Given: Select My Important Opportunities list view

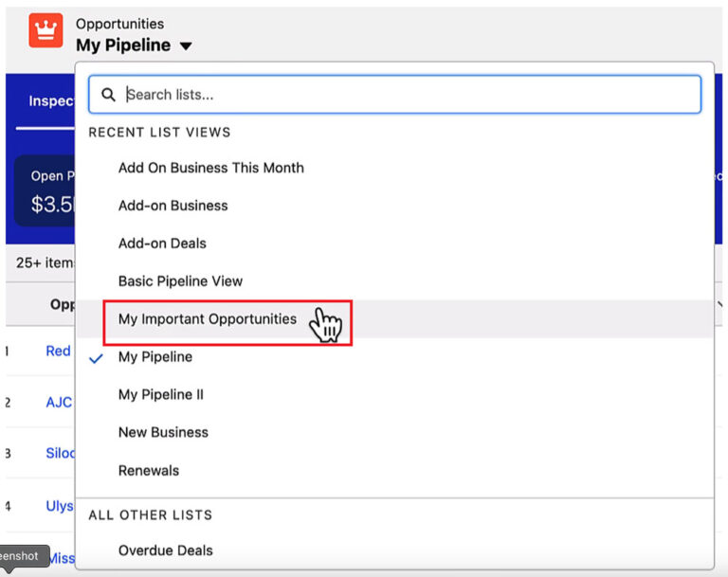Looking at the screenshot, I should click(x=207, y=319).
